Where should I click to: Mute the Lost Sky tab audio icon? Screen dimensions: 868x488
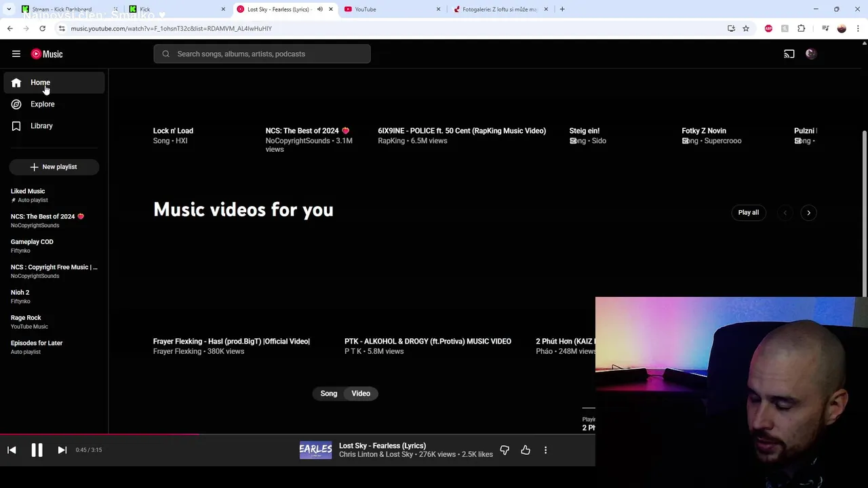320,9
